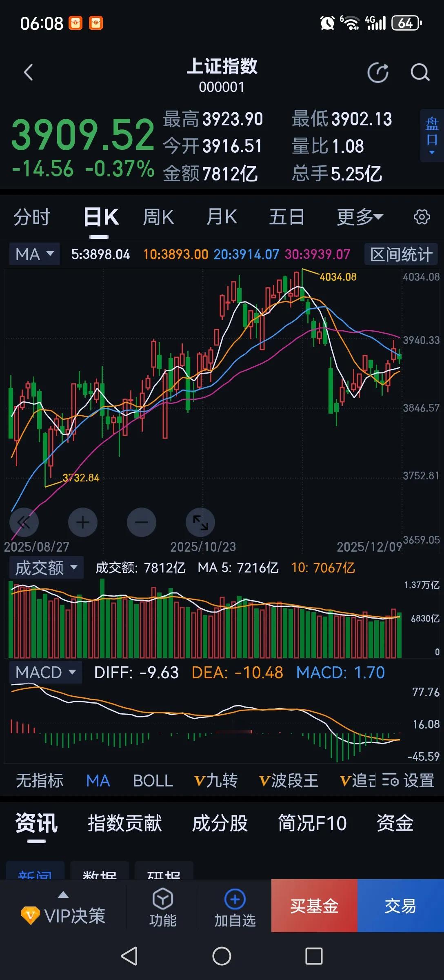Screen dimensions: 444x980
Task: Tap the alarm icon in status bar
Action: [327, 23]
